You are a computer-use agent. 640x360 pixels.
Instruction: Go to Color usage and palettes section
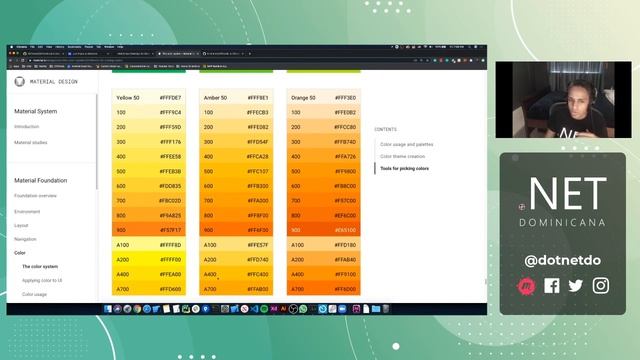[407, 144]
